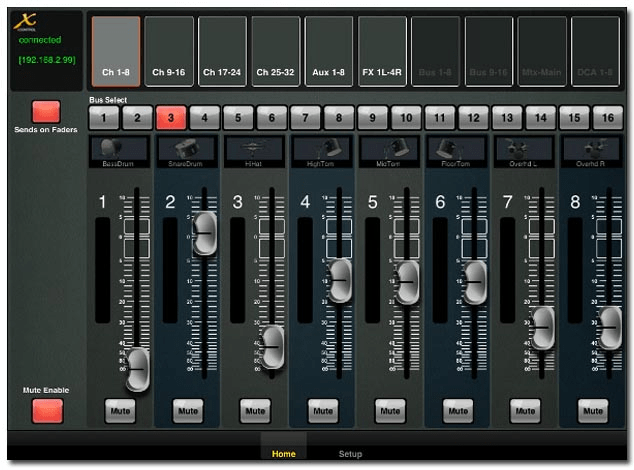Select bus 4 in Bus Select
634x470 pixels.
(205, 118)
